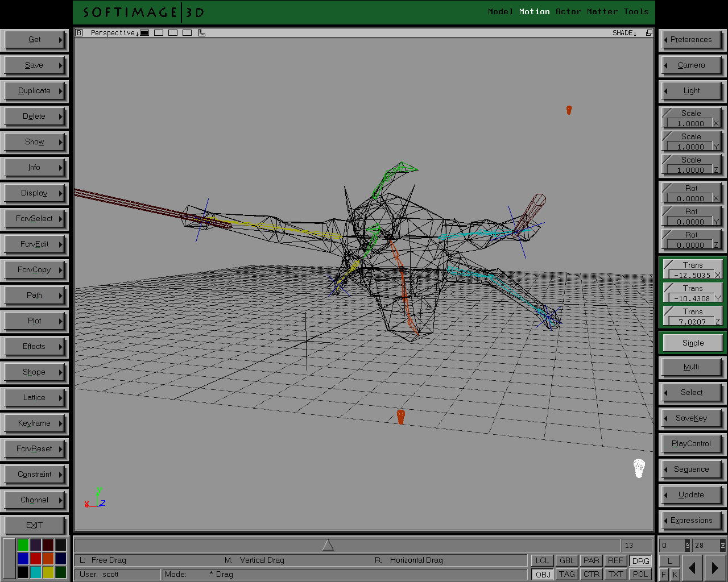Screen dimensions: 728x582
Task: Click the Multi button
Action: (691, 367)
